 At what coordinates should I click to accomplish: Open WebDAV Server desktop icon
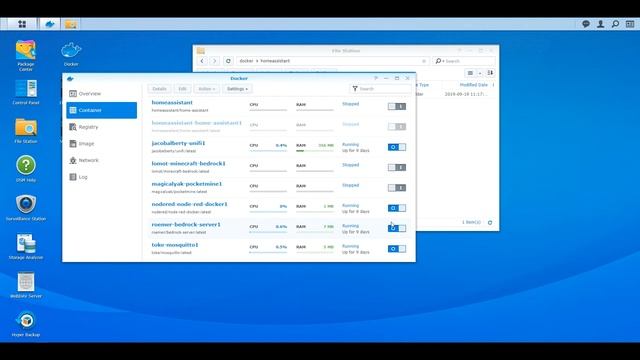26,285
